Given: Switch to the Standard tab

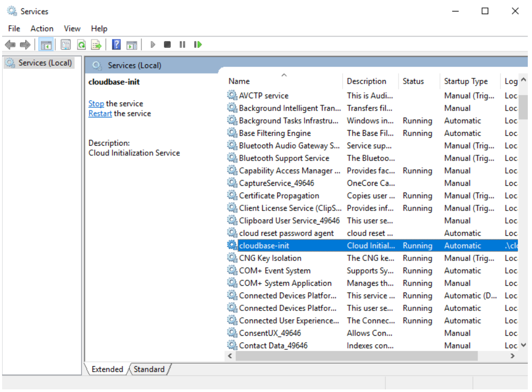Looking at the screenshot, I should coord(149,369).
